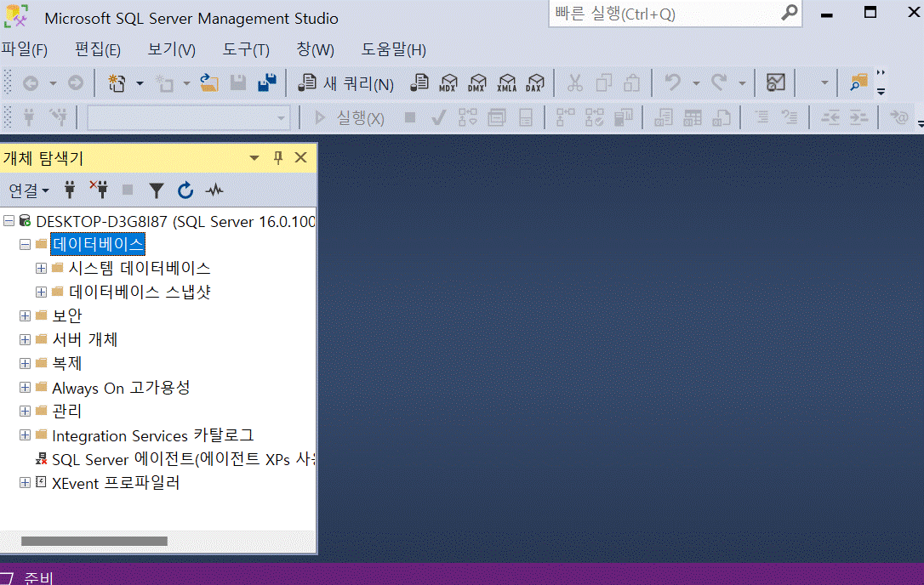Viewport: 924px width, 585px height.
Task: Expand the 보안 folder
Action: (25, 315)
